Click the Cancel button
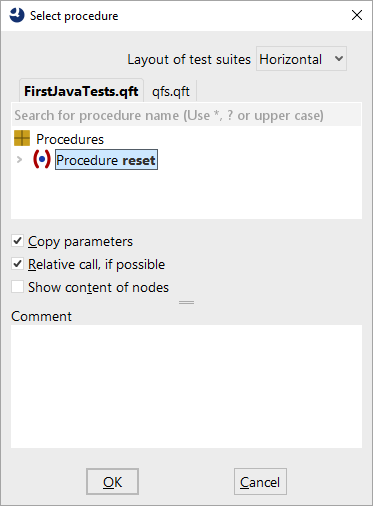This screenshot has height=506, width=373. pos(260,482)
